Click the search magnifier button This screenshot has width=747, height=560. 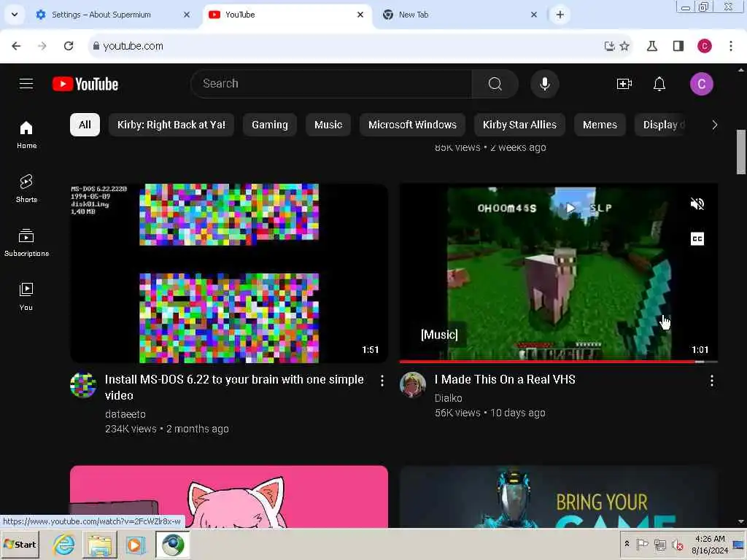click(x=495, y=84)
